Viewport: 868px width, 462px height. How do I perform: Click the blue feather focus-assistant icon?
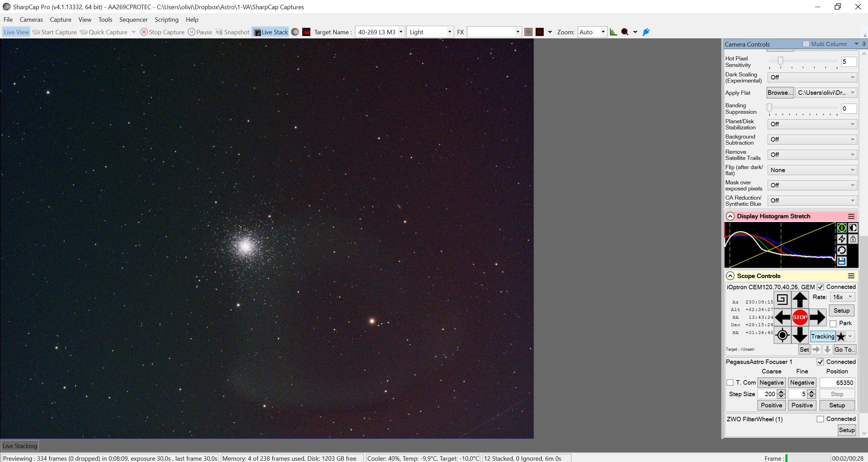tap(646, 32)
